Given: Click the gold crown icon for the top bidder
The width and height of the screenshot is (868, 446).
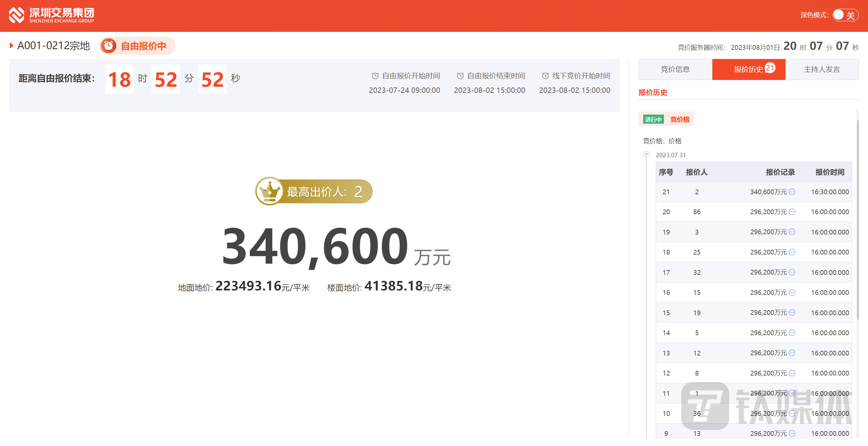Looking at the screenshot, I should [x=269, y=191].
